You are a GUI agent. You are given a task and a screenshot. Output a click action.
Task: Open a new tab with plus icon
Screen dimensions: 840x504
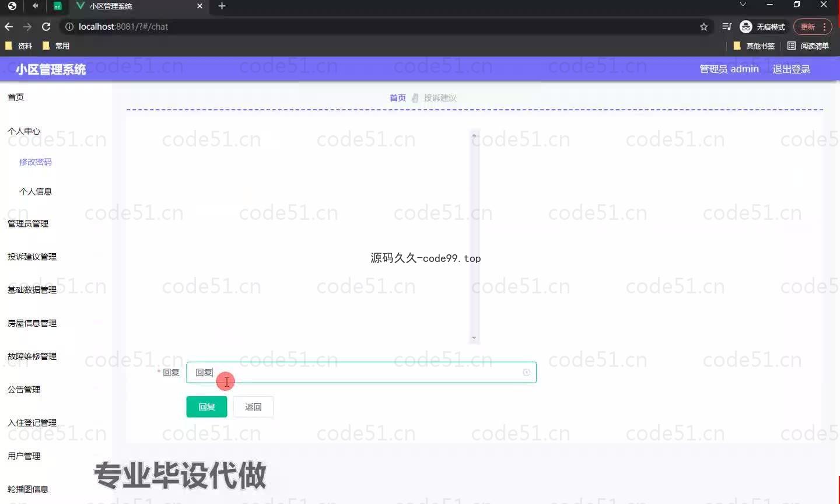click(x=222, y=6)
